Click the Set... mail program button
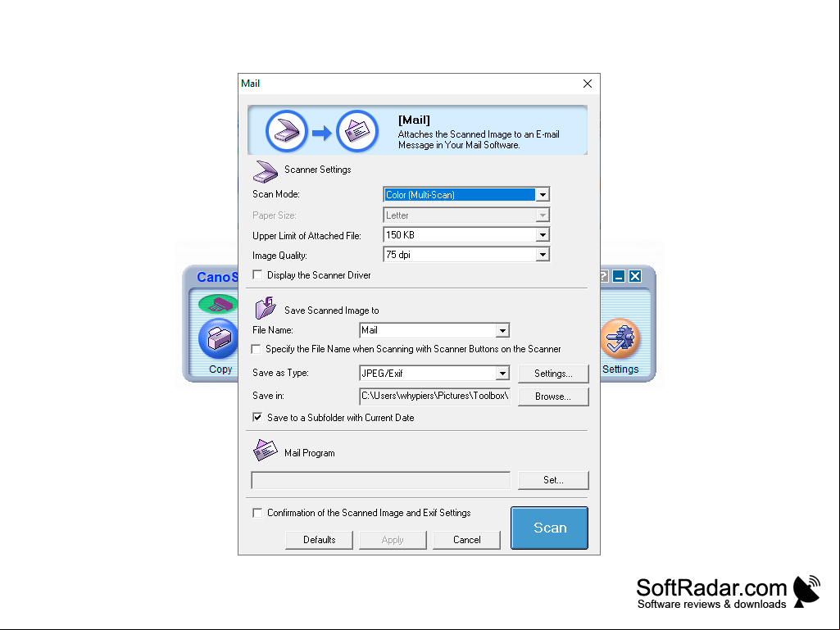This screenshot has height=630, width=840. click(x=553, y=480)
